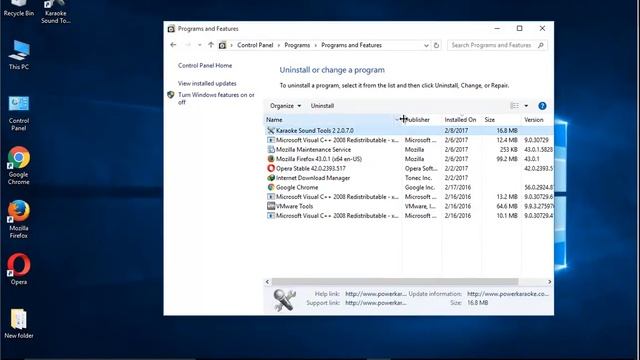Open Karaoke Sound Tools desktop shortcut
640x360 pixels.
[x=56, y=11]
